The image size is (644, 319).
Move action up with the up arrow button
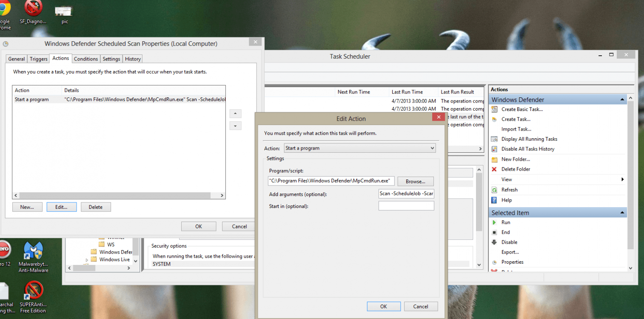tap(235, 114)
